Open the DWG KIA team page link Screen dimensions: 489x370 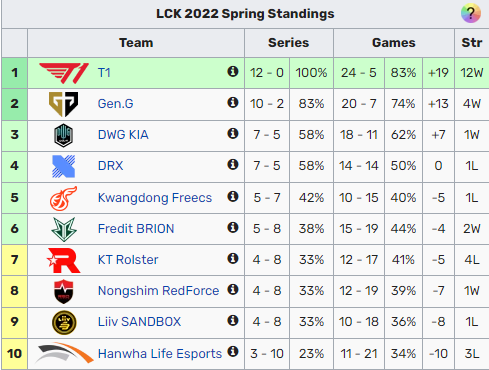(x=123, y=135)
